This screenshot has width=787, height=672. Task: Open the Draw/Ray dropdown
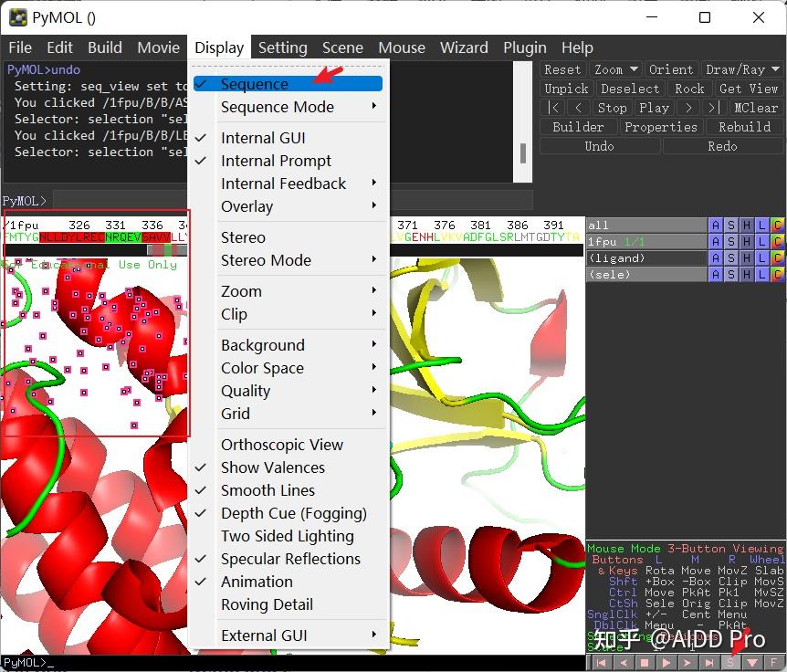(742, 69)
